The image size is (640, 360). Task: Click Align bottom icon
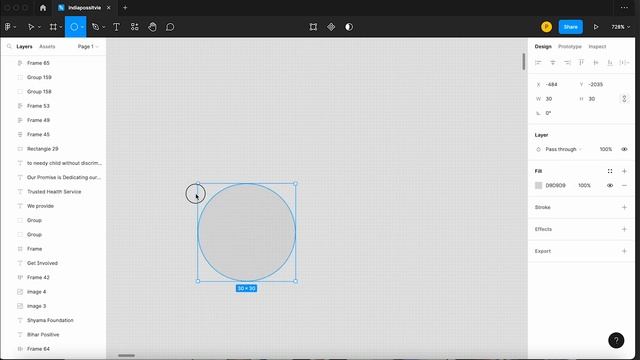pyautogui.click(x=610, y=62)
